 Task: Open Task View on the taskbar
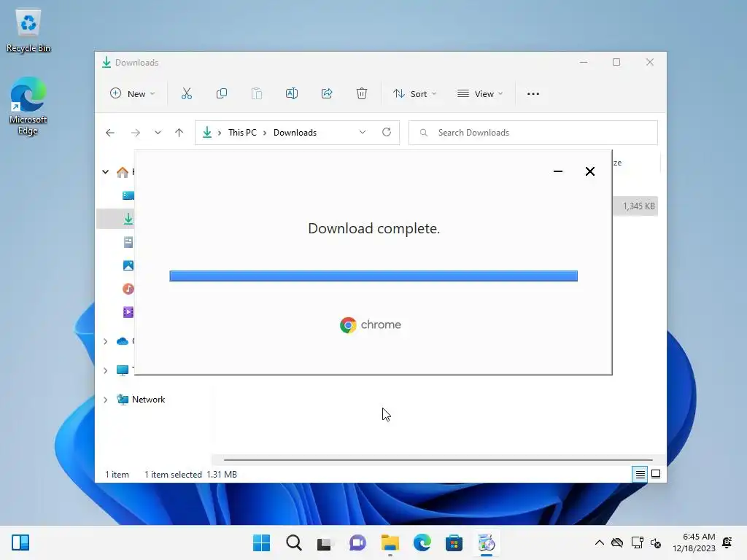coord(325,542)
